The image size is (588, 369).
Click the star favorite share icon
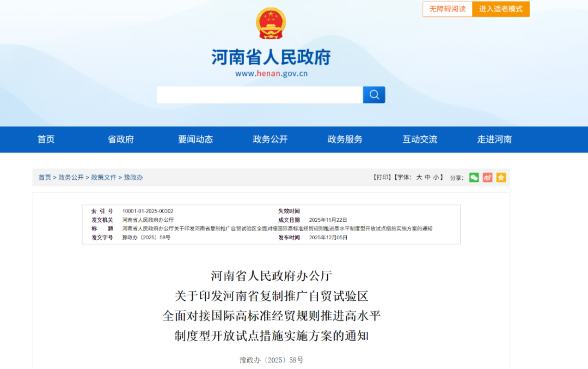click(501, 177)
